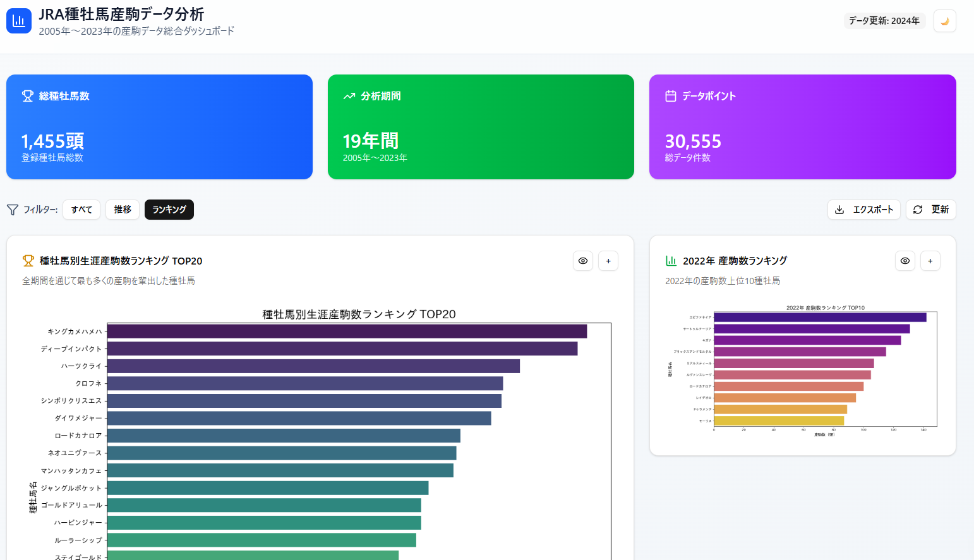
Task: Click the 19年間 analysis period value
Action: coord(371,141)
